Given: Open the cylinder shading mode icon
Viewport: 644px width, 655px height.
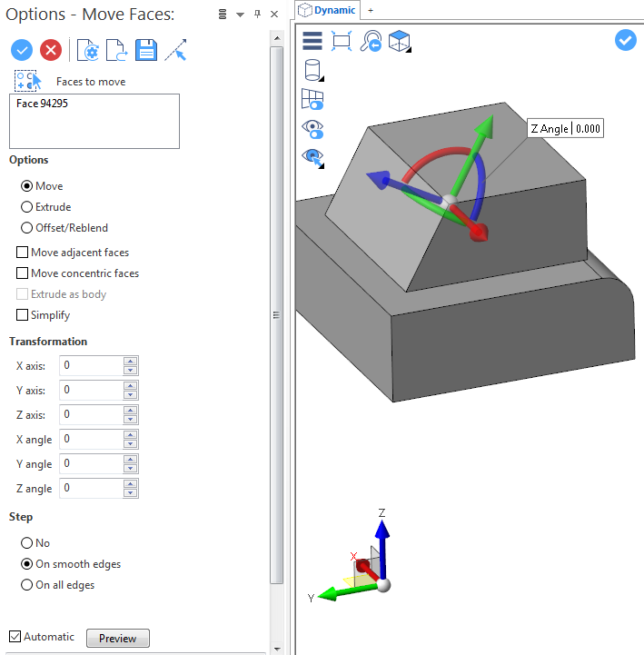Looking at the screenshot, I should coord(313,70).
